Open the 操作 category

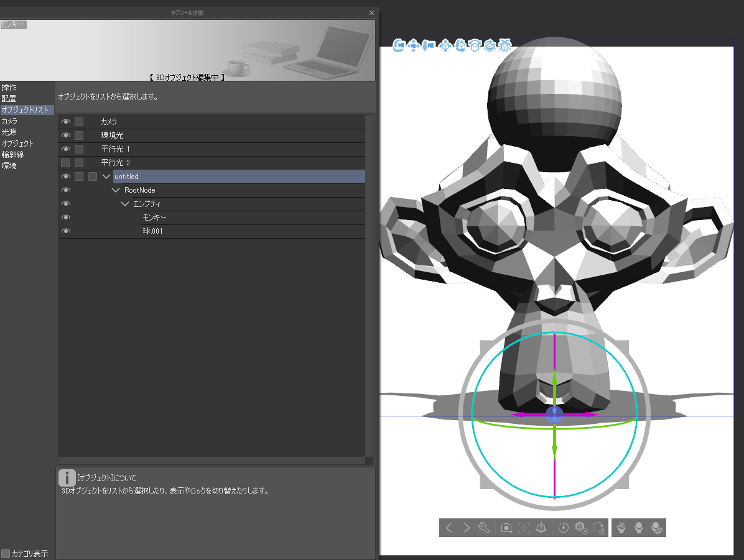click(9, 87)
